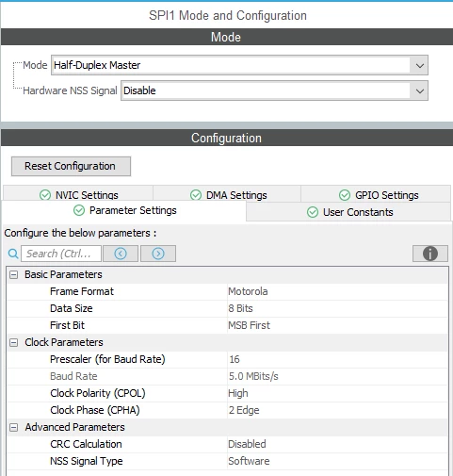Click the NVIC Settings green check icon
Image resolution: width=453 pixels, height=476 pixels.
45,195
